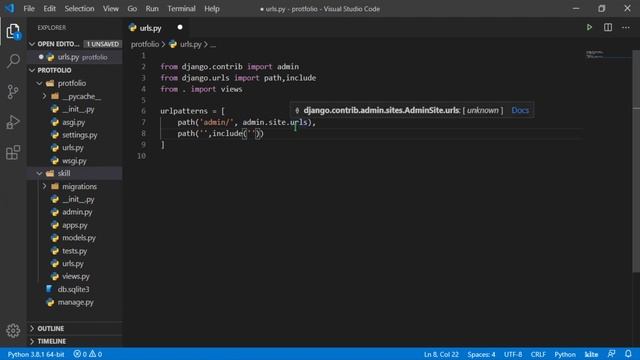The image size is (640, 360).
Task: Open notifications bell in status bar
Action: (628, 354)
